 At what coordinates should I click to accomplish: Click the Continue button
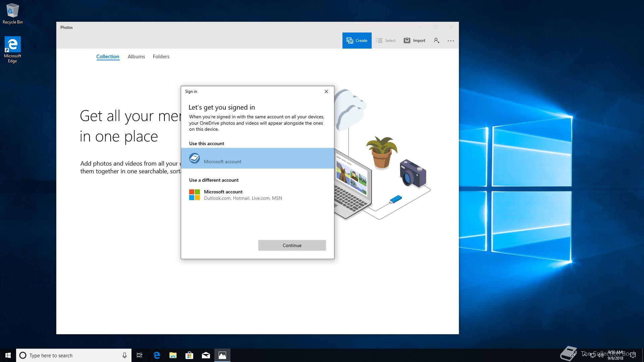292,245
